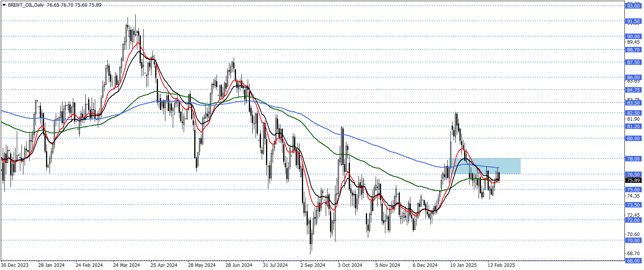This screenshot has width=644, height=270.
Task: Click the 78.00 price level label
Action: coord(633,159)
